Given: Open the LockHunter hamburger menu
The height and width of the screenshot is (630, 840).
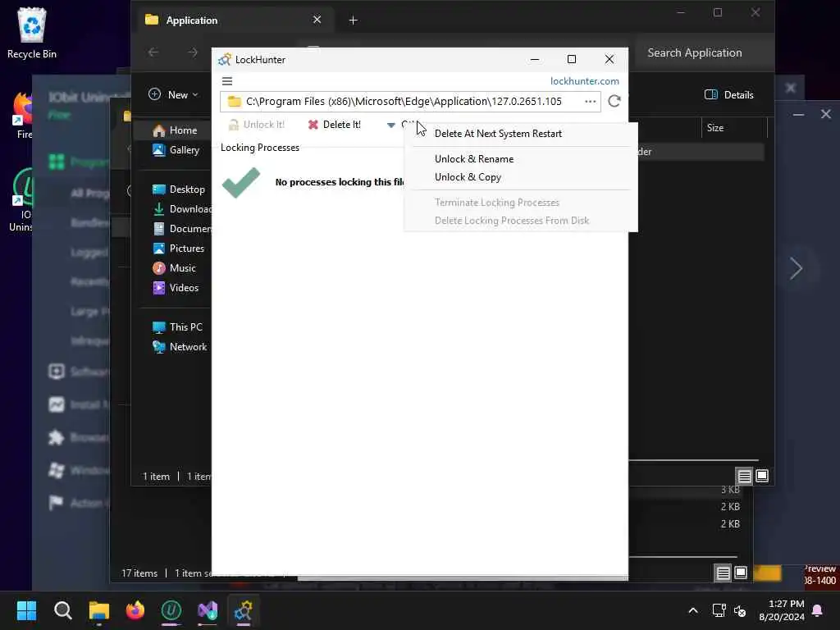Looking at the screenshot, I should pos(227,81).
